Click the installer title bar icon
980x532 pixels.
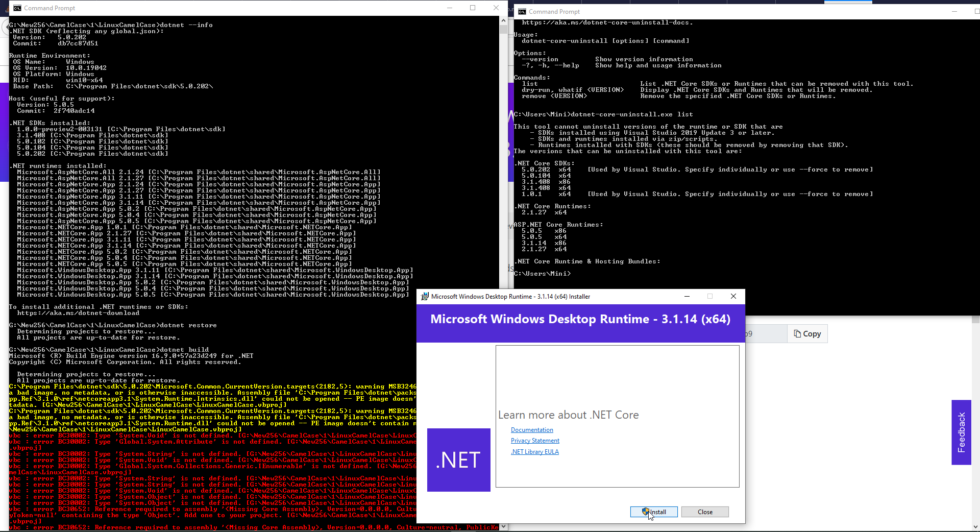425,297
